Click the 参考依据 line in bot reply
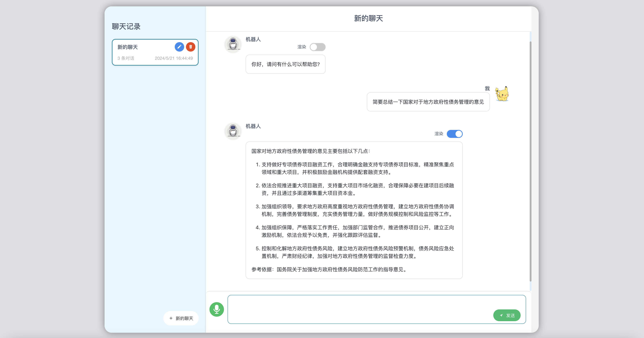This screenshot has height=338, width=644. click(x=329, y=269)
